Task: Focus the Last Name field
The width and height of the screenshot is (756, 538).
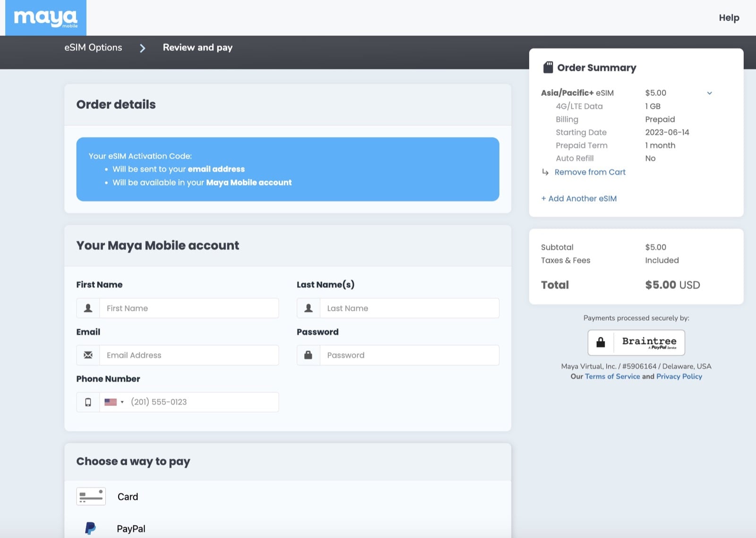Action: 410,308
